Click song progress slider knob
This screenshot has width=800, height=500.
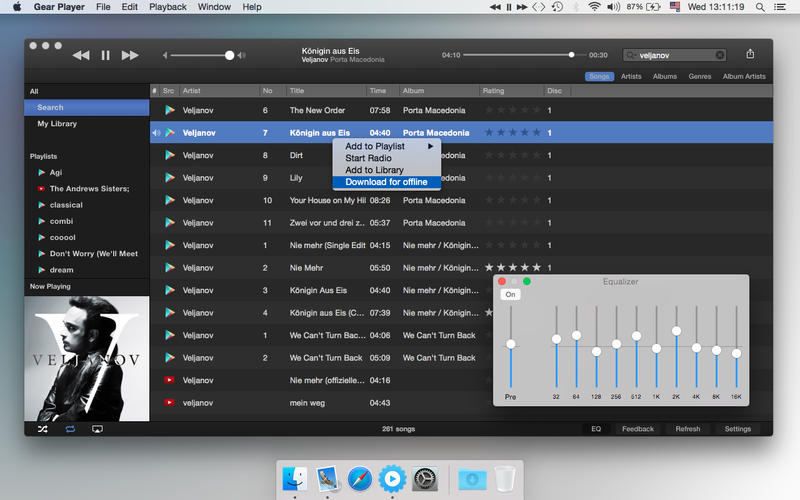coord(571,55)
